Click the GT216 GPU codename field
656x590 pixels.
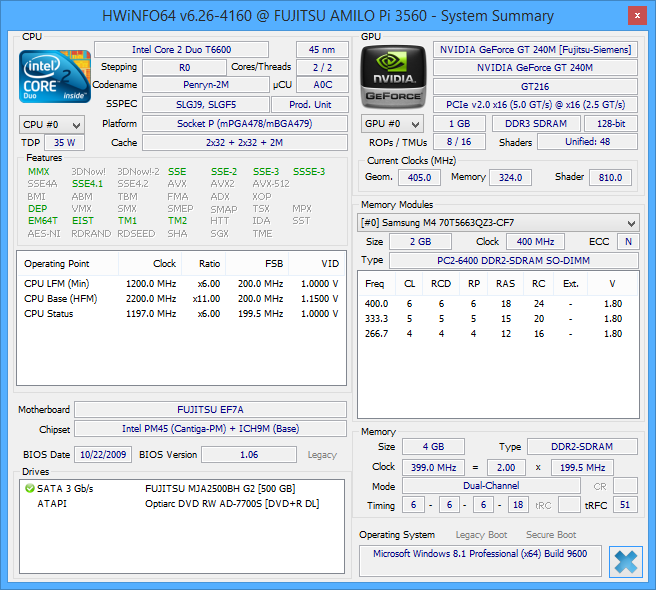point(535,86)
